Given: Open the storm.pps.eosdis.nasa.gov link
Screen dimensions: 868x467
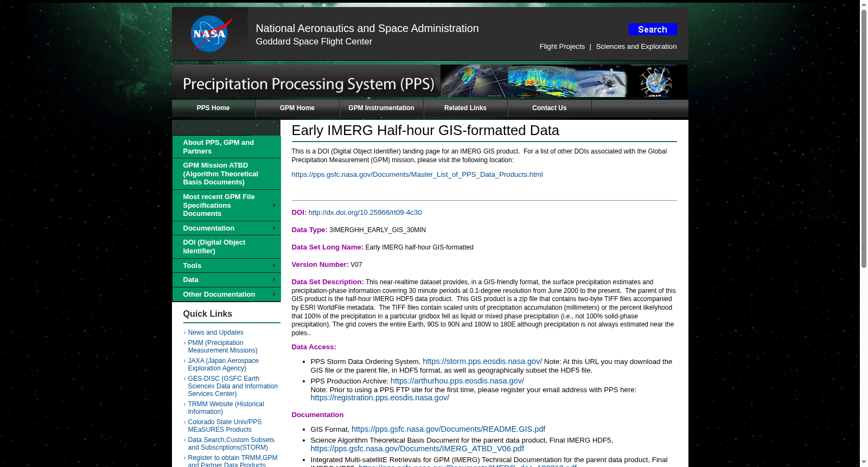Looking at the screenshot, I should [x=482, y=361].
